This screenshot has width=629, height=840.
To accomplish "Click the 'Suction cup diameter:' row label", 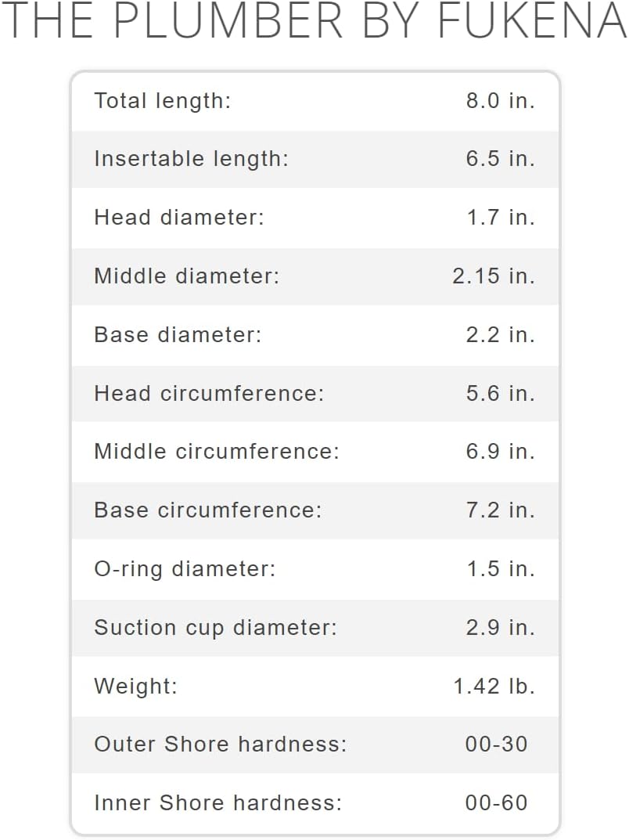I will coord(215,628).
